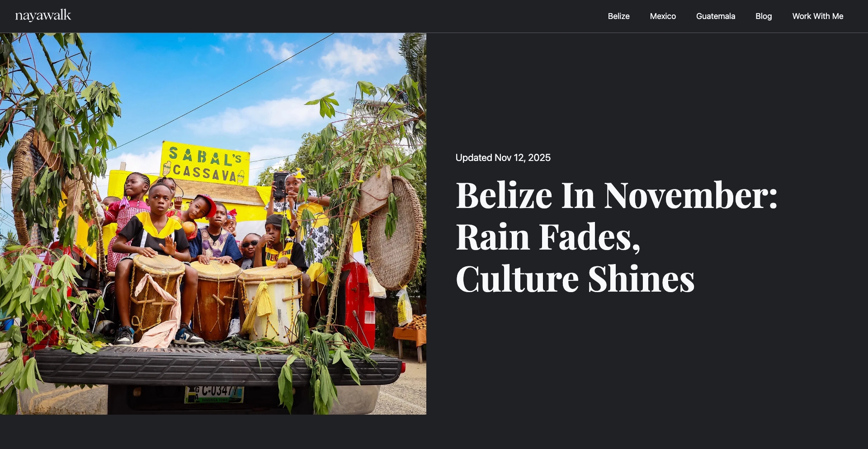Click the "Rain Fades," headline line
The image size is (868, 449).
pyautogui.click(x=548, y=236)
